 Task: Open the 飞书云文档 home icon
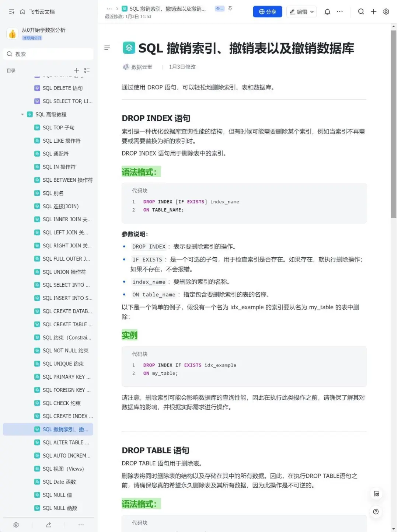coord(22,11)
